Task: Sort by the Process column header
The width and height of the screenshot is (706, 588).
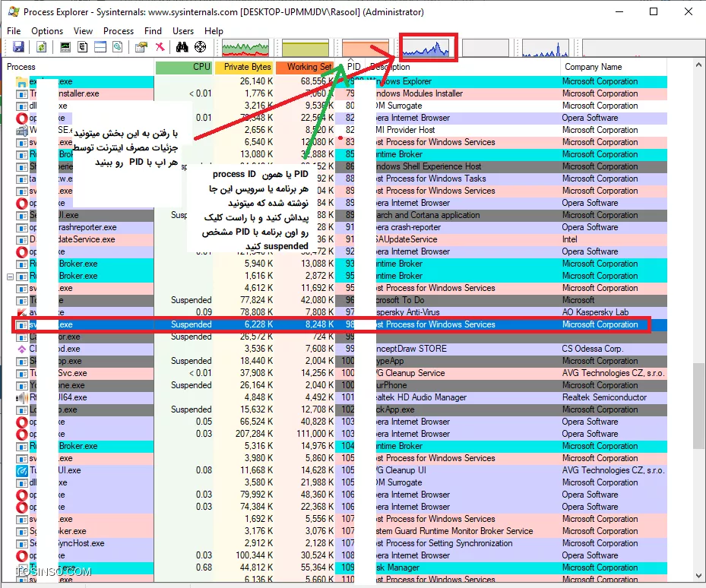Action: pyautogui.click(x=79, y=67)
